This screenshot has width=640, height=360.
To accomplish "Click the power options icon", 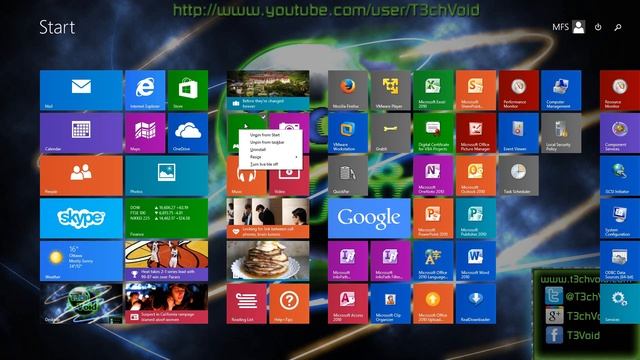I will click(x=598, y=27).
